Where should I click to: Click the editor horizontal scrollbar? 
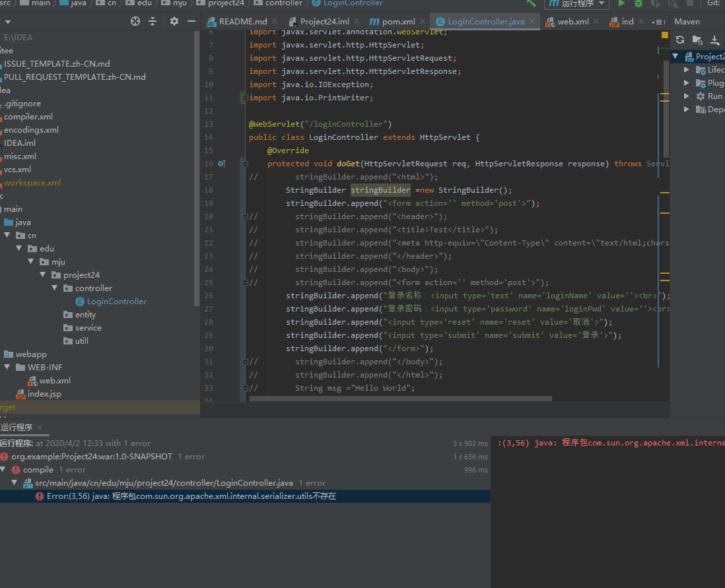[400, 399]
